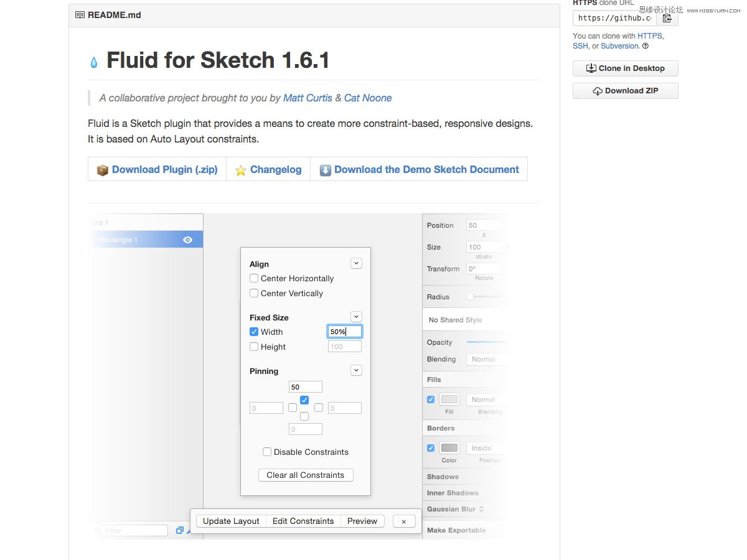Click the top pinning value field 50
This screenshot has width=747, height=560.
306,387
